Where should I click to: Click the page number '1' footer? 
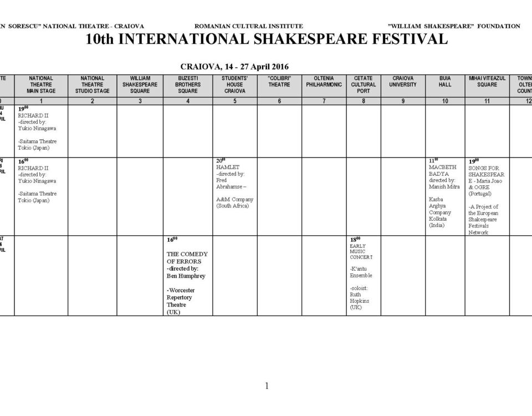267,386
